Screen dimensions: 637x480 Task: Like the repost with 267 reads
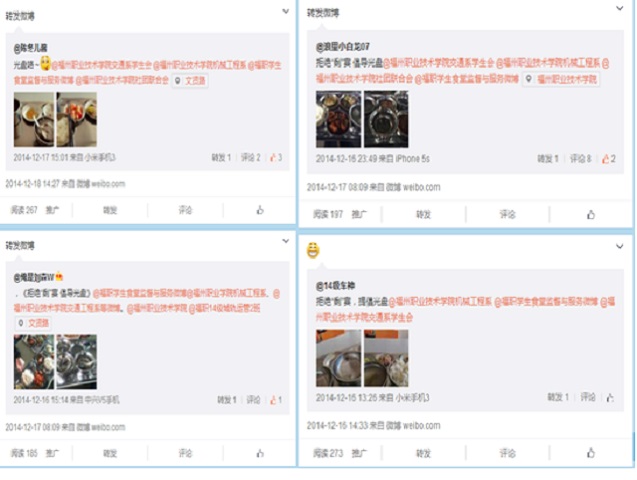coord(260,210)
